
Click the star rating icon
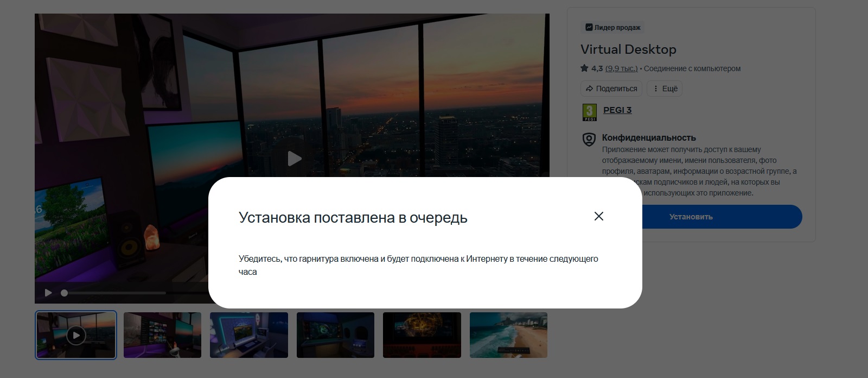pos(584,68)
